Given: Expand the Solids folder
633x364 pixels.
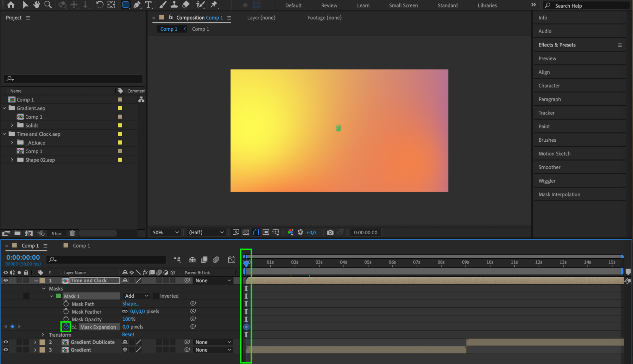Looking at the screenshot, I should click(x=12, y=126).
